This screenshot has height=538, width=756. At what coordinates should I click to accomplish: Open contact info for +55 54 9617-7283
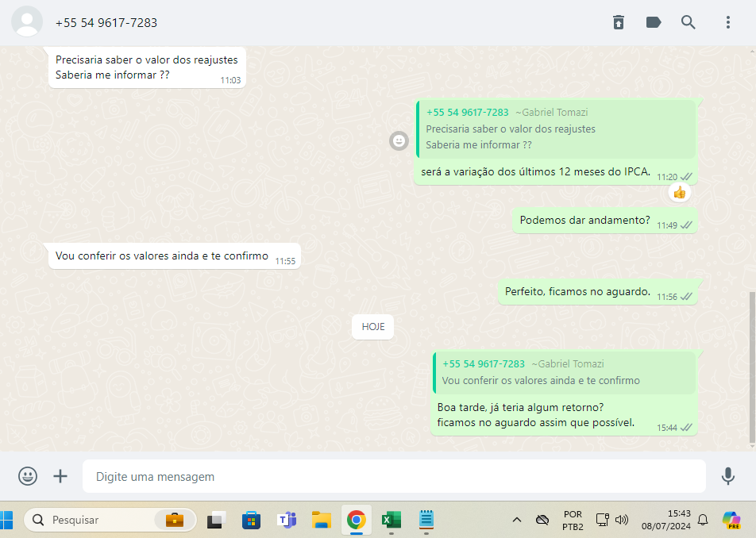[x=106, y=23]
